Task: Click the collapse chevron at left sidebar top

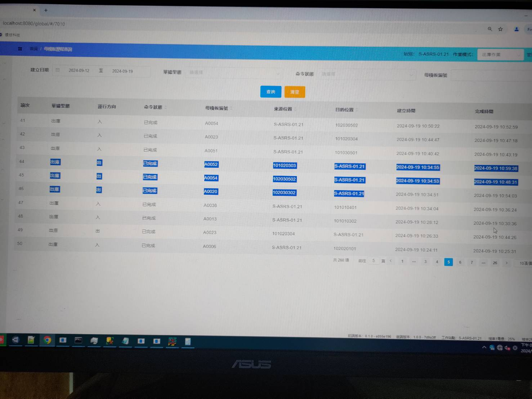Action: 5,63
